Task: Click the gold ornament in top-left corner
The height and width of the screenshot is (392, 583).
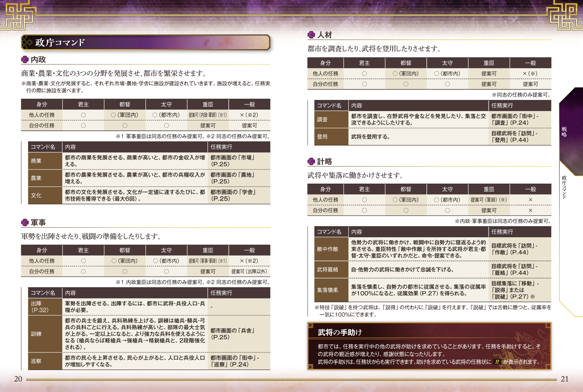Action: click(18, 15)
